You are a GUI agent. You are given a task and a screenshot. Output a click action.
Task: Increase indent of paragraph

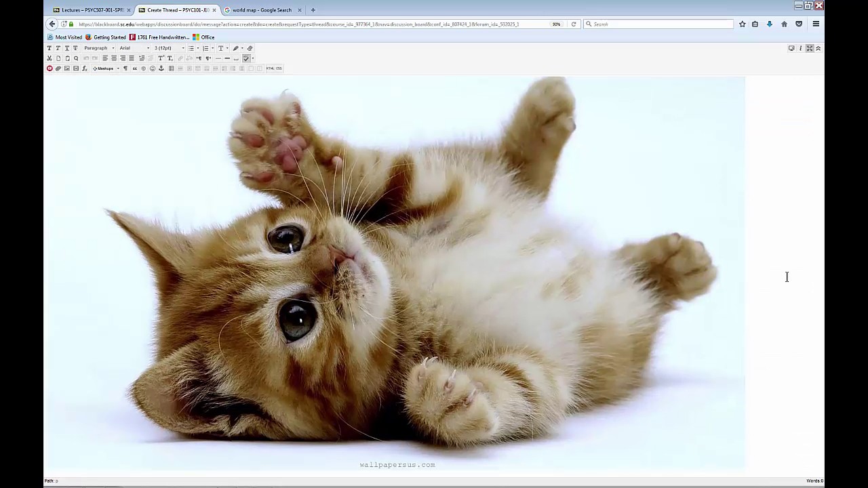tap(141, 58)
